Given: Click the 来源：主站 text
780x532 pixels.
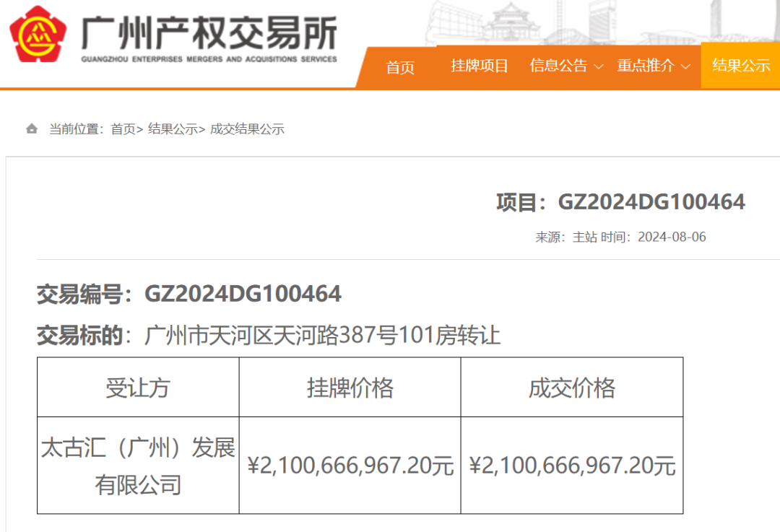Looking at the screenshot, I should [x=565, y=237].
